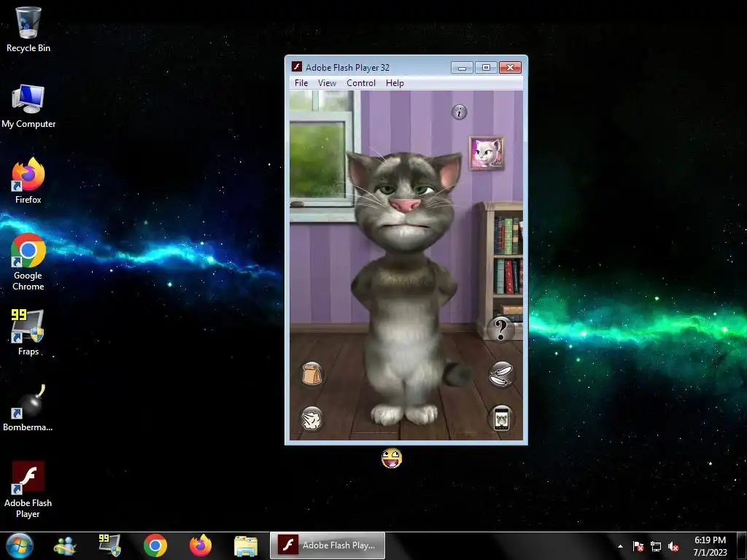
Task: Tap the feather pillow icon
Action: [501, 374]
